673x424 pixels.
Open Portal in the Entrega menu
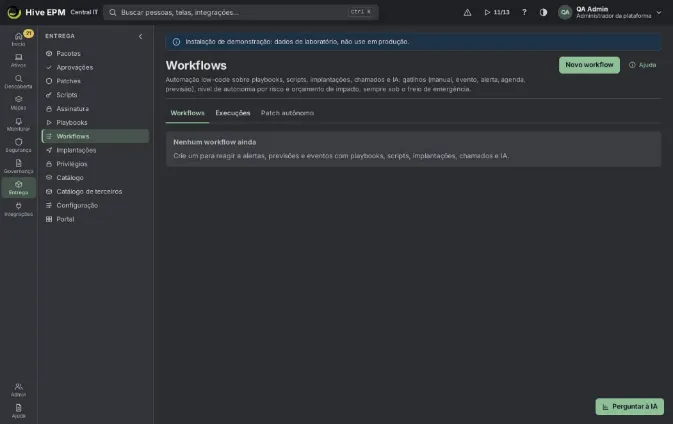coord(95,219)
